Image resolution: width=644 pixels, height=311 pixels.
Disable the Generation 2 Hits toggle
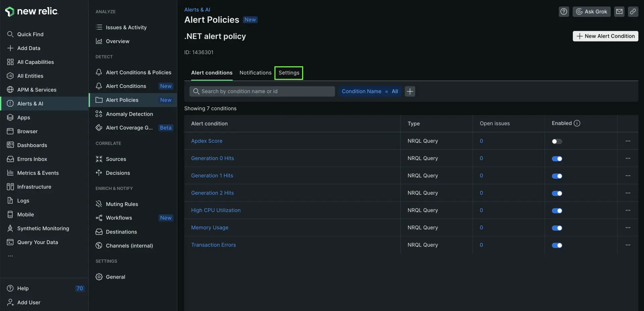coord(557,193)
